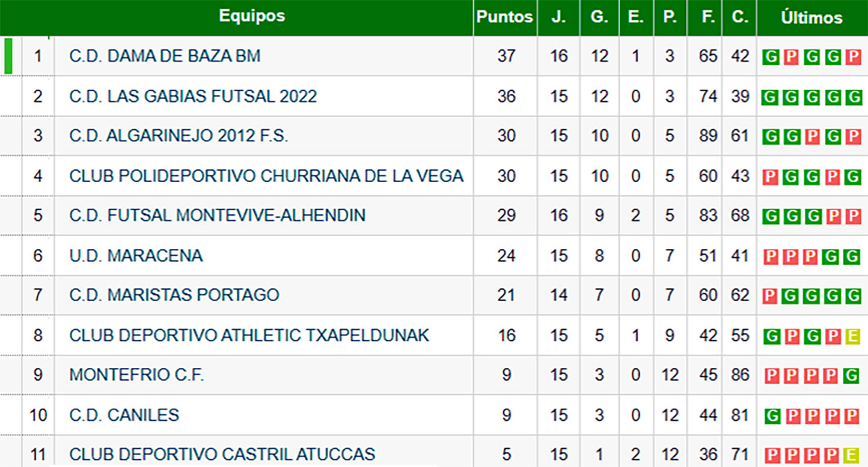Click the Equipos column header

tap(252, 16)
